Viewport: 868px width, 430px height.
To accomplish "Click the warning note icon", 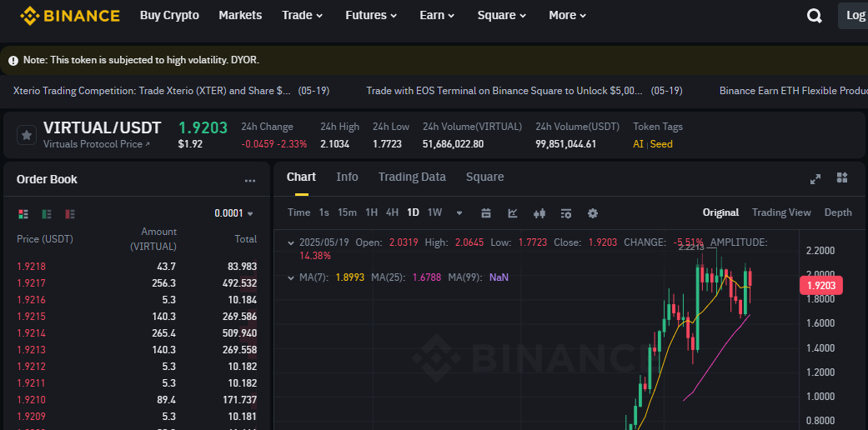I will (13, 60).
